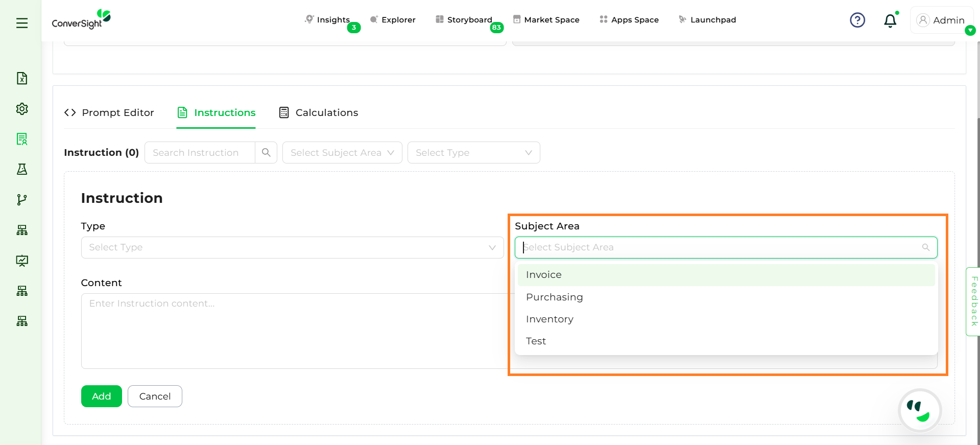Switch to the Calculations tab
980x445 pixels.
(319, 113)
